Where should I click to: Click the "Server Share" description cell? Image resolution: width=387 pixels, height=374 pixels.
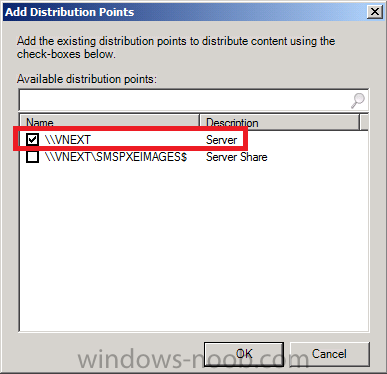[237, 157]
